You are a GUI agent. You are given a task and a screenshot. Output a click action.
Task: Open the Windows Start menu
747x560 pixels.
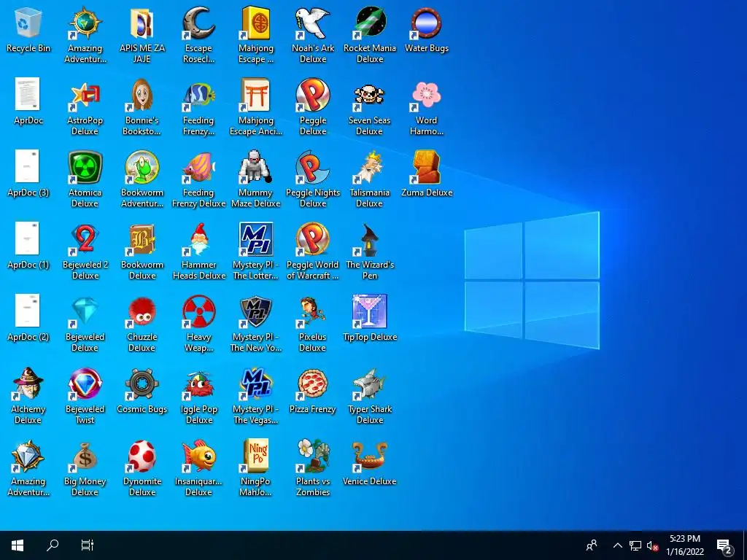[18, 545]
